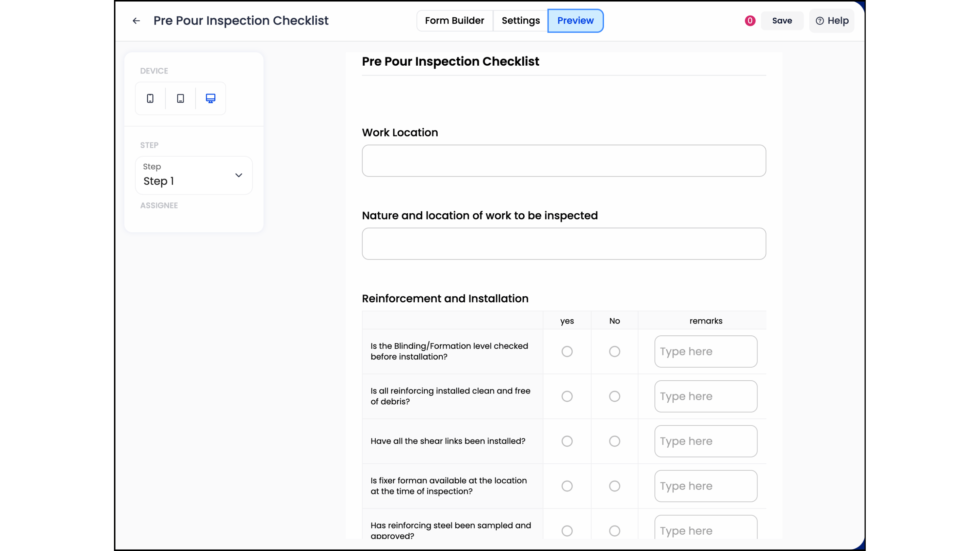
Task: Click the Work Location input field
Action: [563, 161]
